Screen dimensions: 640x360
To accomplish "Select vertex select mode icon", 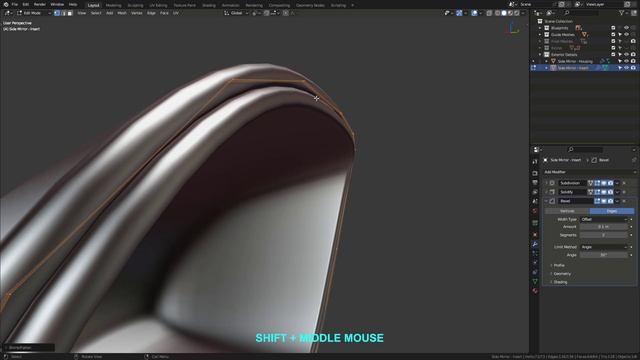I will click(x=57, y=13).
